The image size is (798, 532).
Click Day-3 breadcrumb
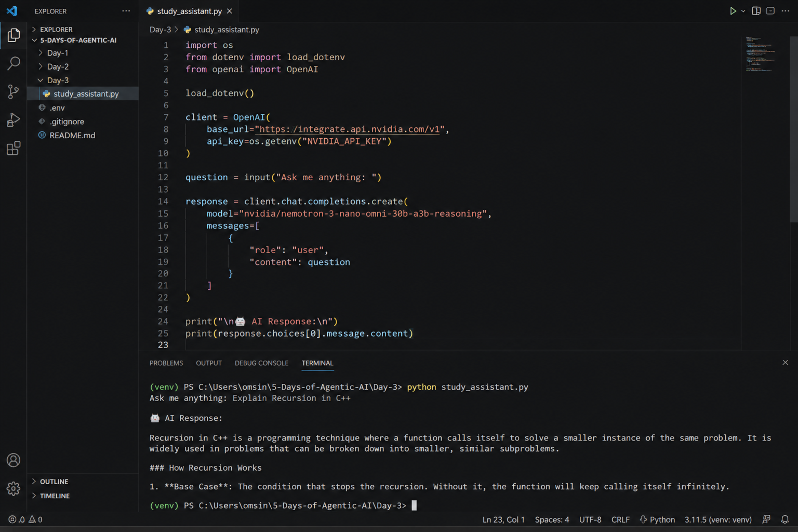[160, 30]
